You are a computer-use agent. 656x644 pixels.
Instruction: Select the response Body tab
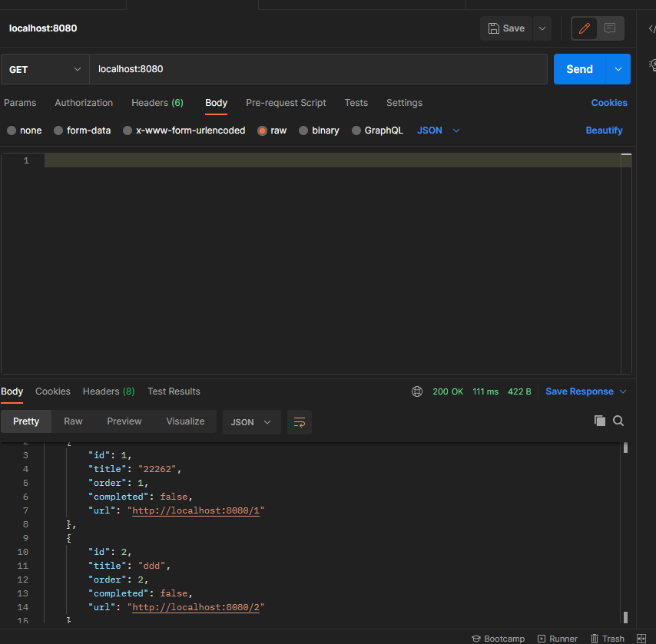coord(12,391)
